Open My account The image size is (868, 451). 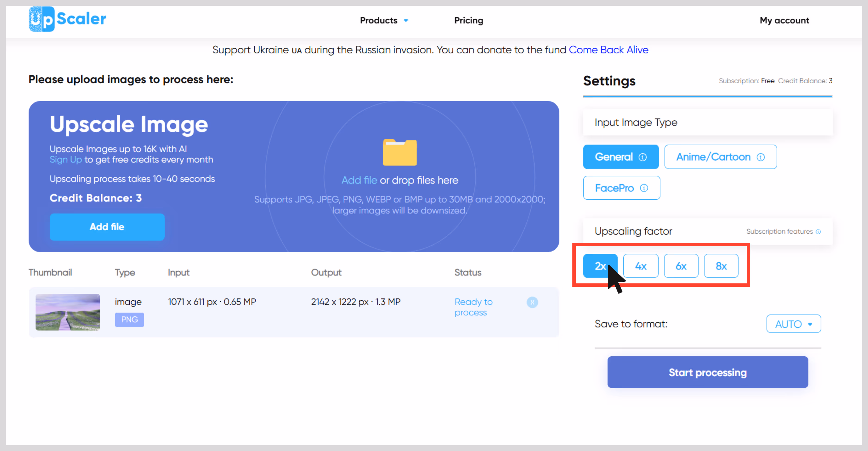click(x=784, y=21)
